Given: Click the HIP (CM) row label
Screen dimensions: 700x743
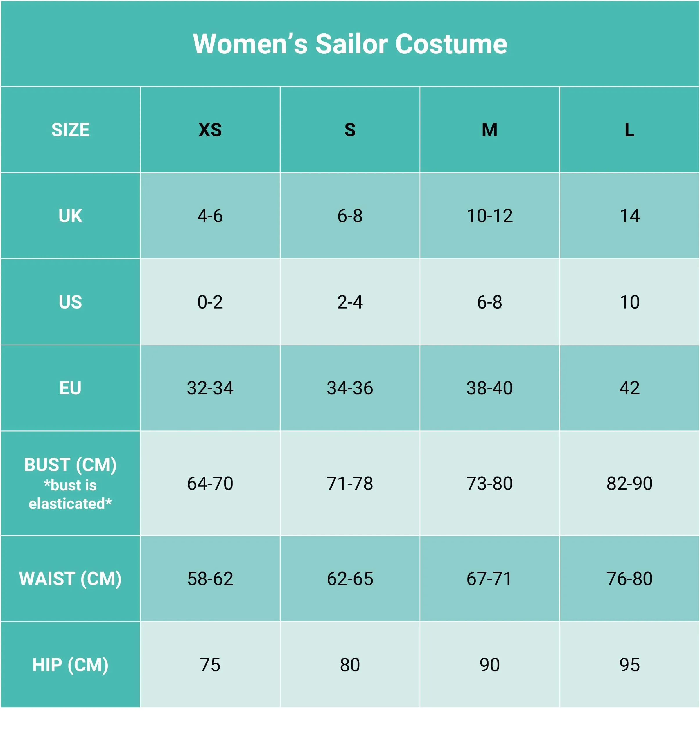Looking at the screenshot, I should (x=70, y=665).
